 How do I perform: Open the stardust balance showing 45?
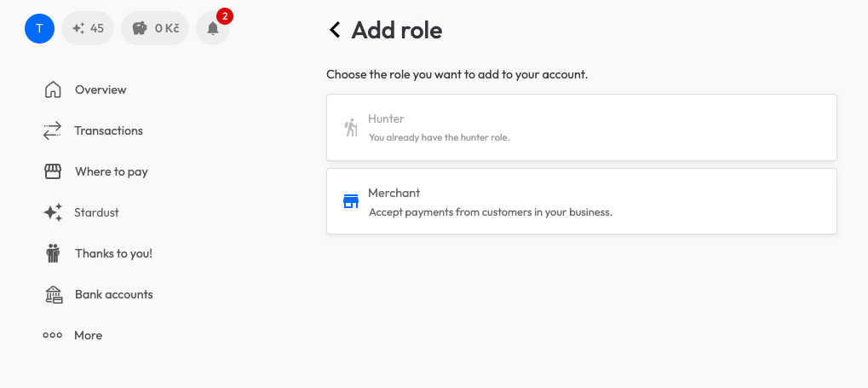click(88, 28)
